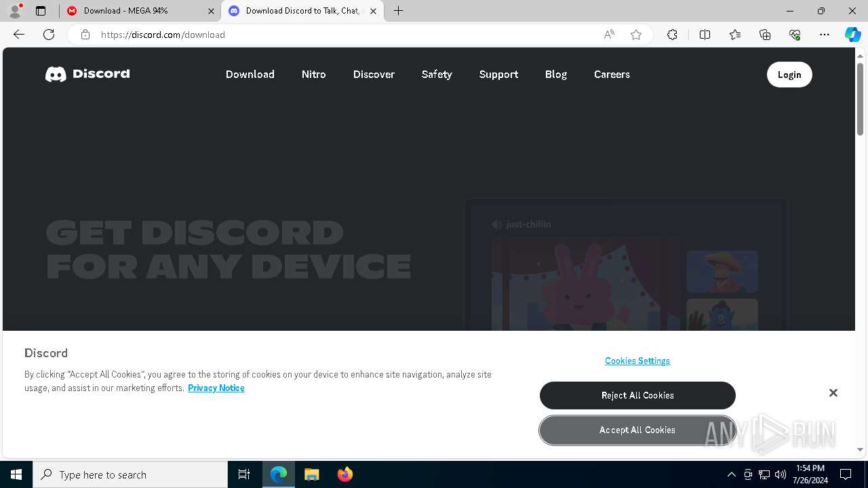
Task: Open browser profile icon
Action: pyautogui.click(x=15, y=11)
